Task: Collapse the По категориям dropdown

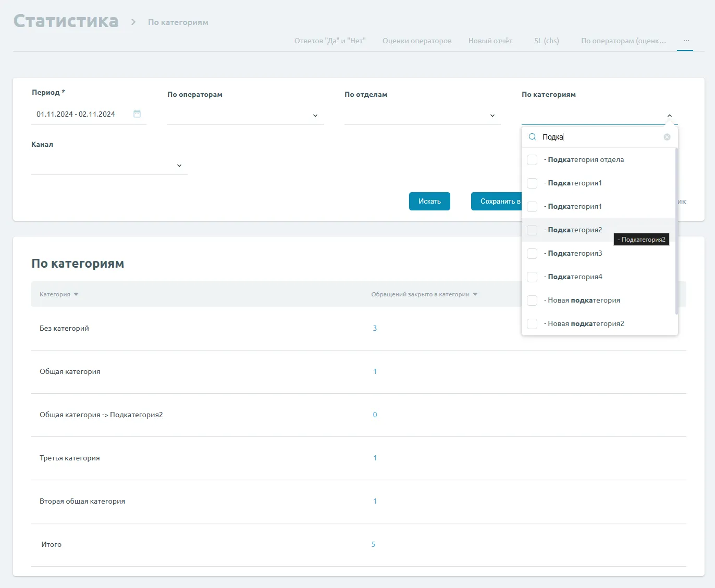Action: click(669, 116)
